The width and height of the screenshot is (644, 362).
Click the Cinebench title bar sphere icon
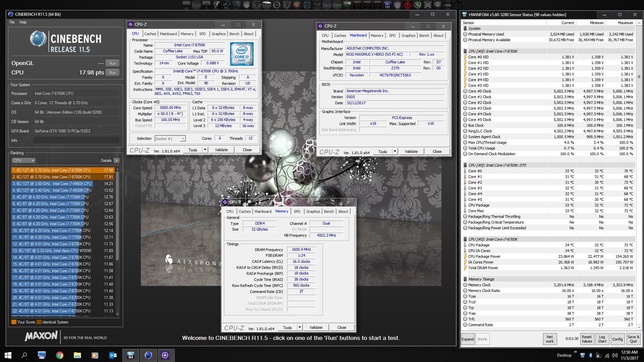pyautogui.click(x=11, y=14)
